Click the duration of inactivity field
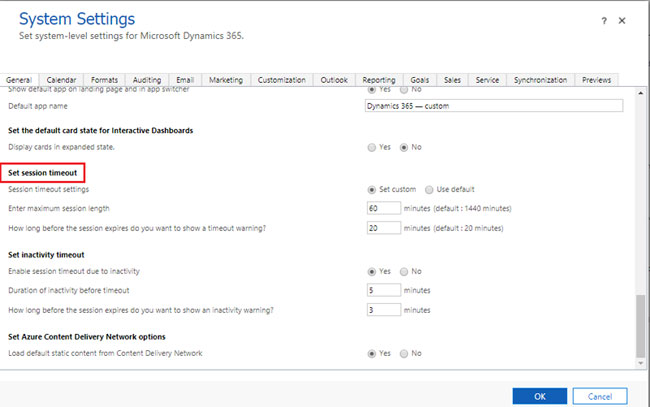This screenshot has width=650, height=407. 384,290
